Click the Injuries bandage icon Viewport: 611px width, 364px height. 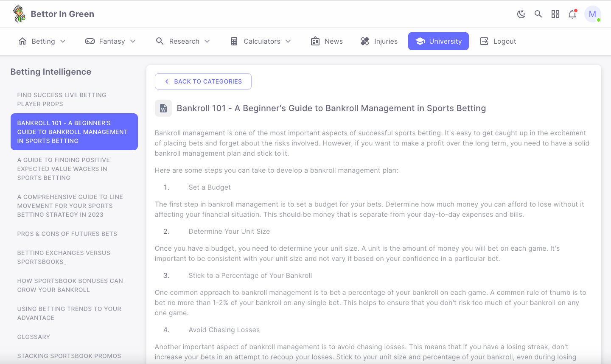(365, 41)
